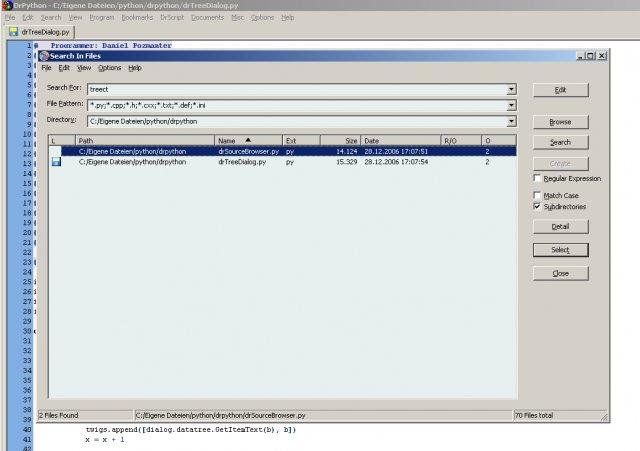Click the Detail button

[560, 226]
